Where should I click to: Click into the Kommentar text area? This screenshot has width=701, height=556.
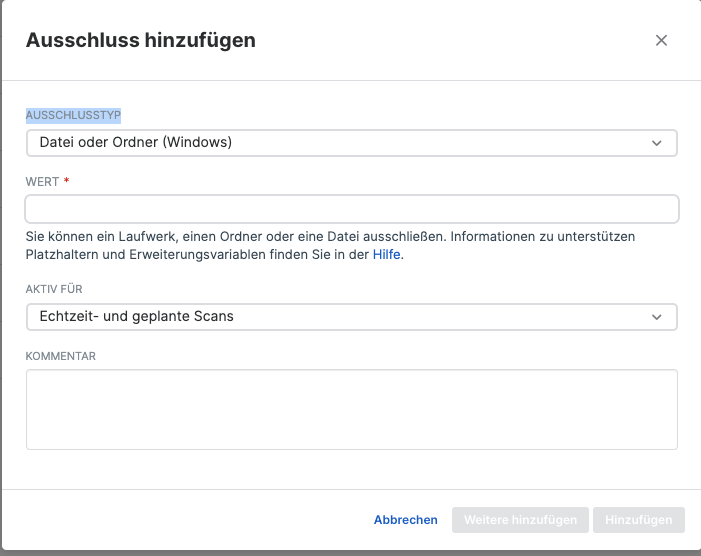point(351,409)
